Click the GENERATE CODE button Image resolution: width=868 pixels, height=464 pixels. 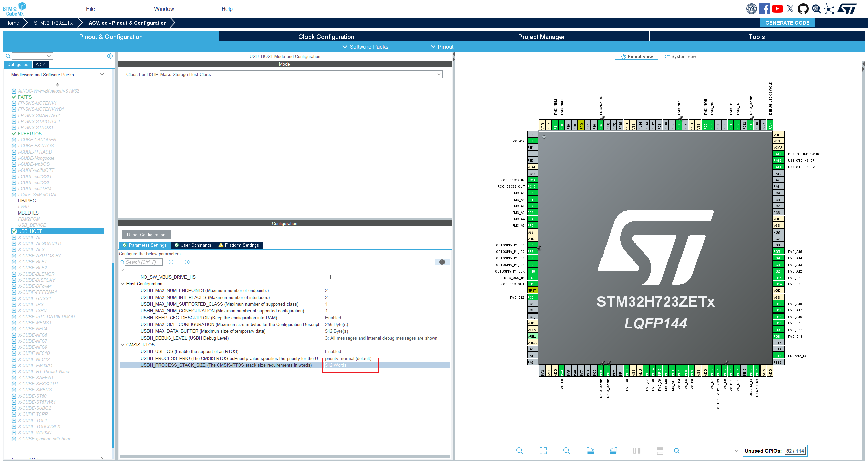[787, 23]
